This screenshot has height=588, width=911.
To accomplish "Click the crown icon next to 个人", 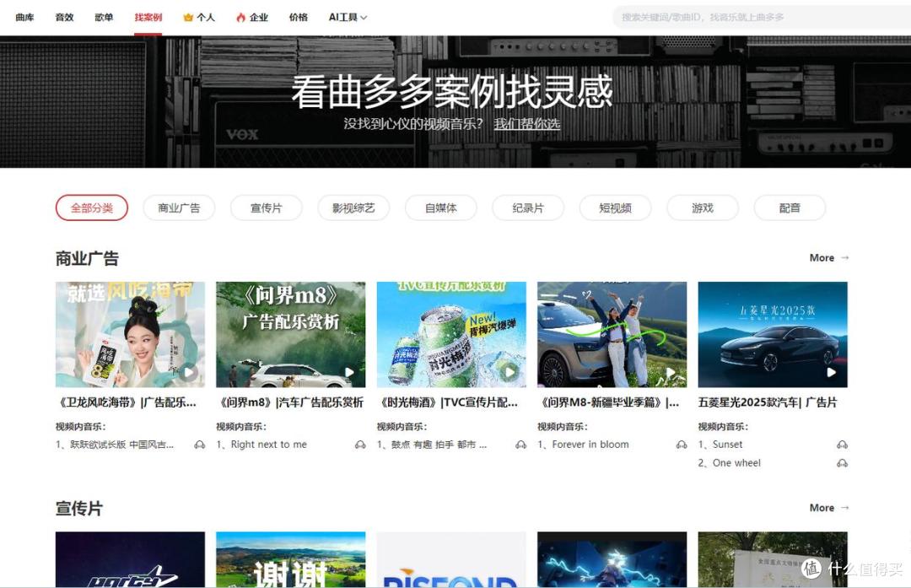I will coord(187,18).
